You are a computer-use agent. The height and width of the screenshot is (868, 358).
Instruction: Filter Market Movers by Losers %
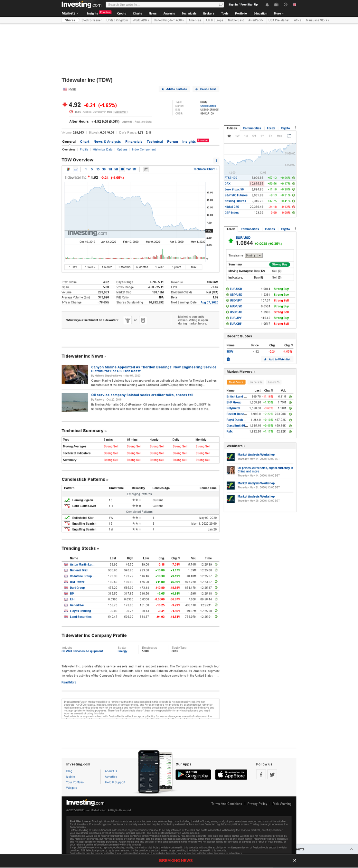(274, 382)
